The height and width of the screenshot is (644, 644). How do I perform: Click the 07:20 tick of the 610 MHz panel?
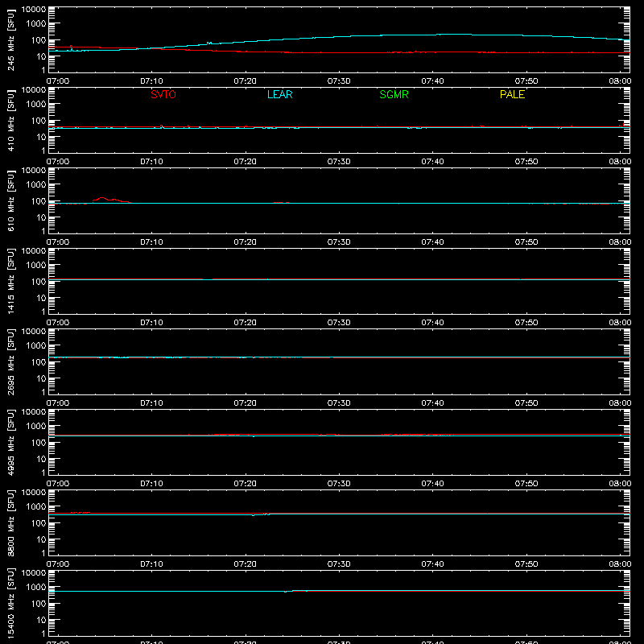[246, 242]
